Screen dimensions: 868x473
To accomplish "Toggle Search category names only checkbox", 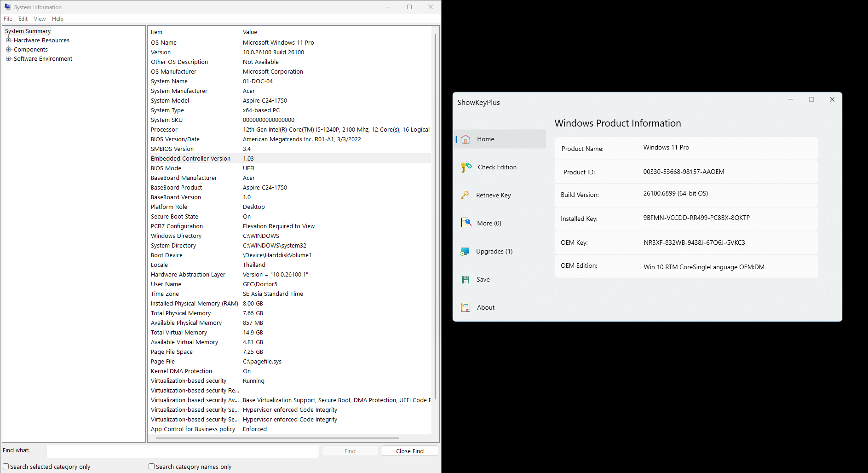I will (151, 467).
